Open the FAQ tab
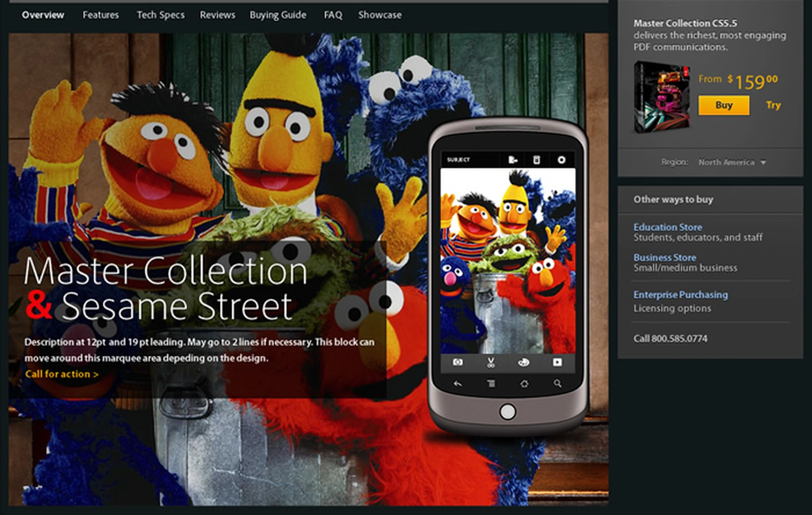 pyautogui.click(x=333, y=15)
